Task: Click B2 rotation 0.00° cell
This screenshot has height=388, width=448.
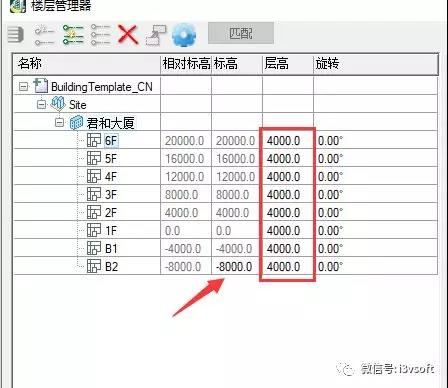Action: [x=375, y=267]
